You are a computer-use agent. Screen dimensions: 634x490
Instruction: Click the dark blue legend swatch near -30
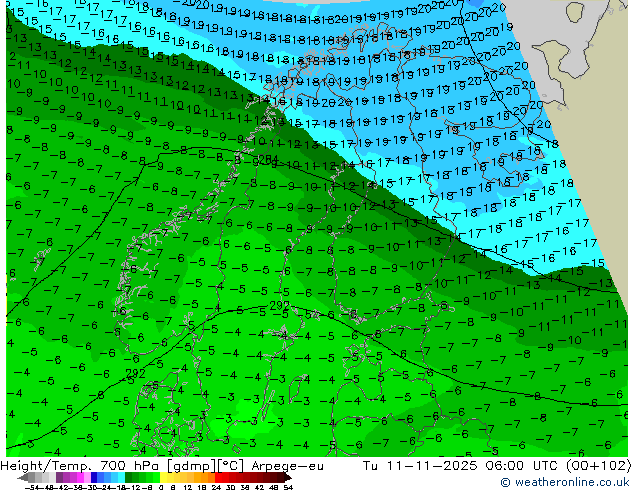[94, 478]
